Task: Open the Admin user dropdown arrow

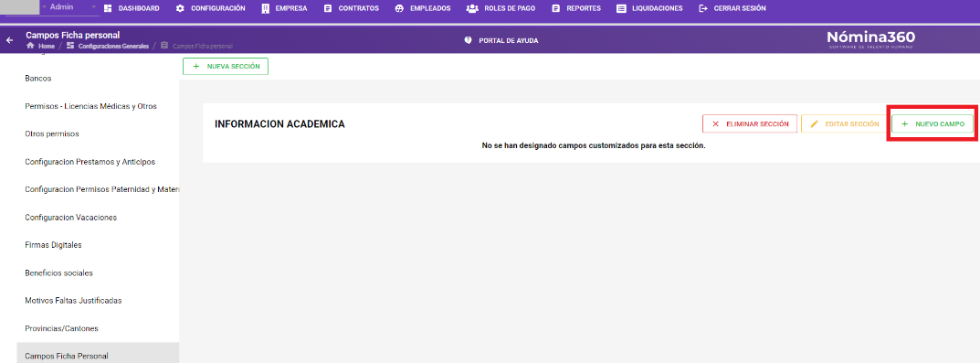Action: pos(94,7)
